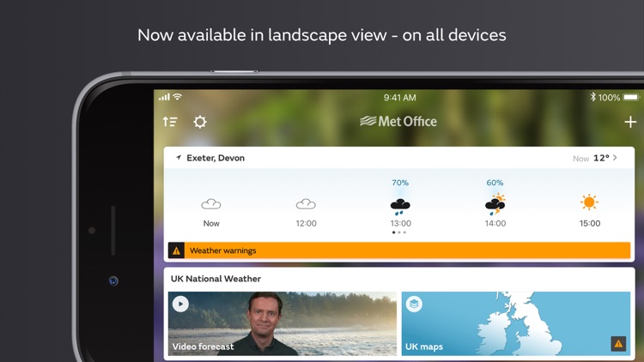
Task: Expand the Now 12° forecast chevron
Action: 615,158
